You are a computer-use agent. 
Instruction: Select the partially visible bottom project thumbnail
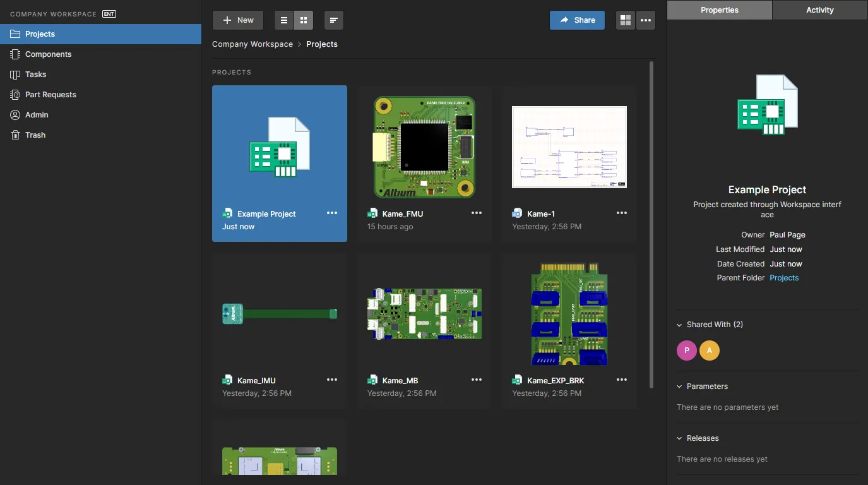click(x=280, y=461)
